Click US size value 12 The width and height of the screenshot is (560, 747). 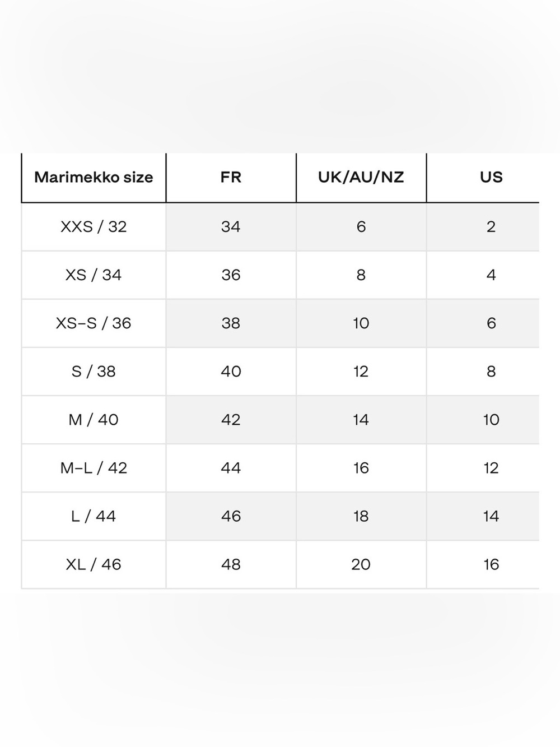491,467
